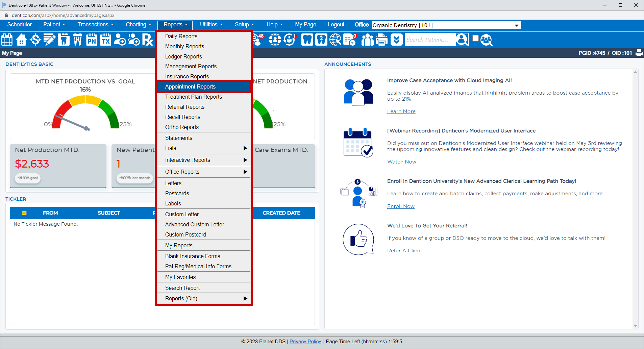The height and width of the screenshot is (349, 644).
Task: Click the first add patient icon
Action: [120, 40]
